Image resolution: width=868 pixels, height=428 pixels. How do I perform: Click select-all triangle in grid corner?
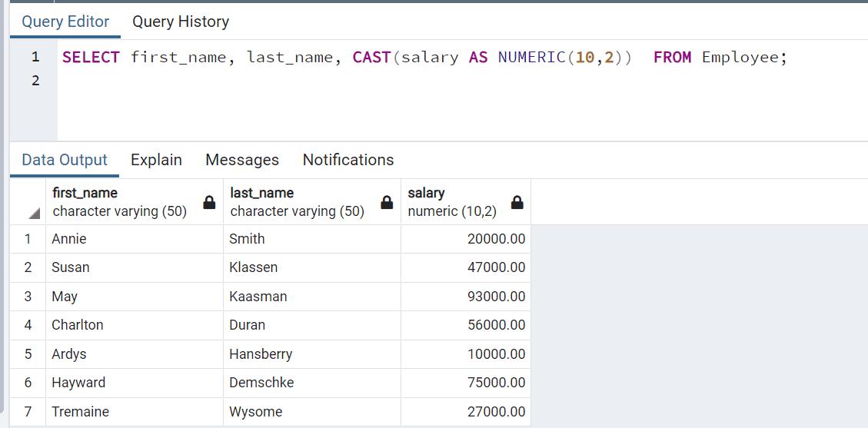[34, 214]
